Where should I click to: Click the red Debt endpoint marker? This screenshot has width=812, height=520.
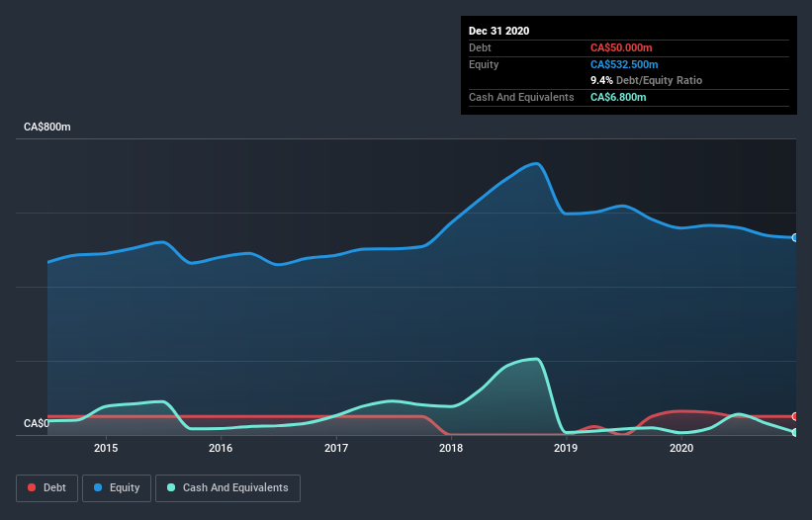pyautogui.click(x=795, y=416)
